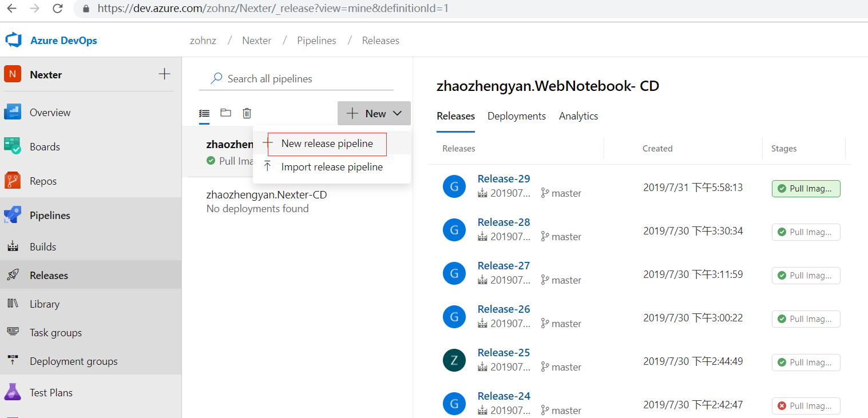Switch to the Deployments tab
The image size is (868, 418).
(x=517, y=116)
